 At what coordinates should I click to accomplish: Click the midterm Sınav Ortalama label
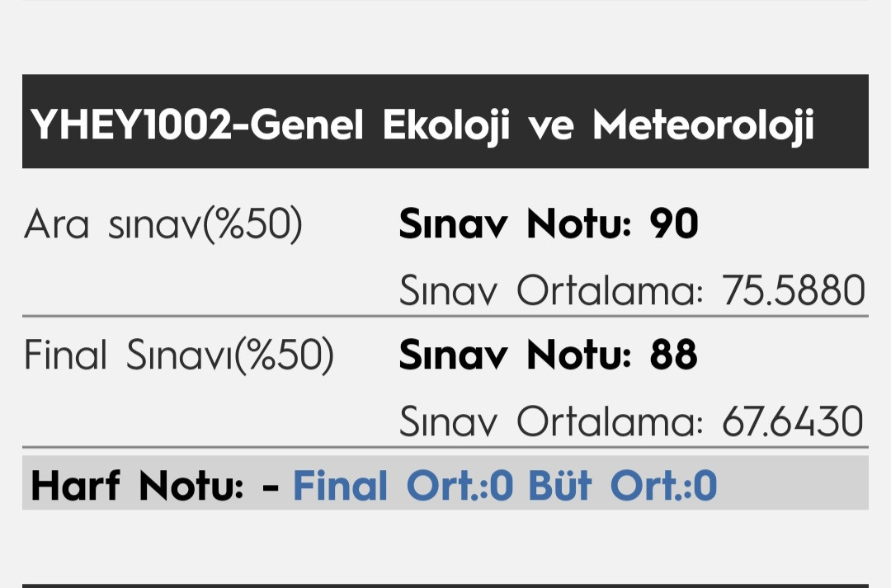tap(551, 290)
